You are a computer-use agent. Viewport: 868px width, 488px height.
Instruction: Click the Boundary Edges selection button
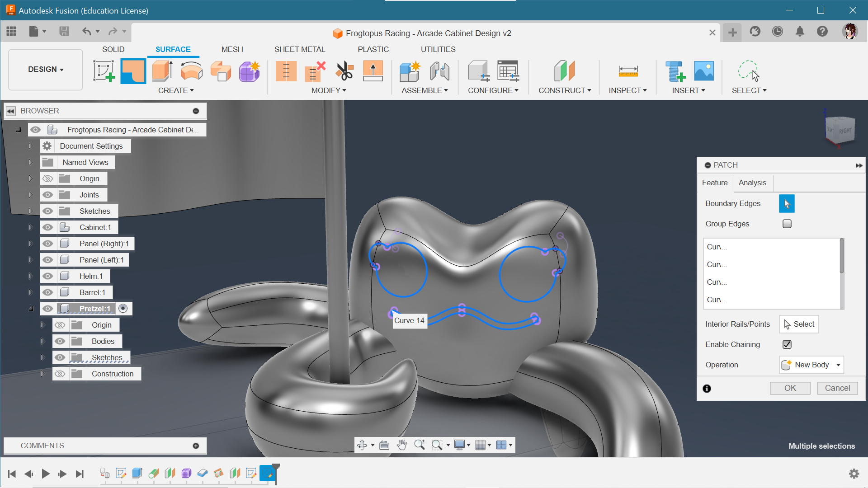[787, 204]
